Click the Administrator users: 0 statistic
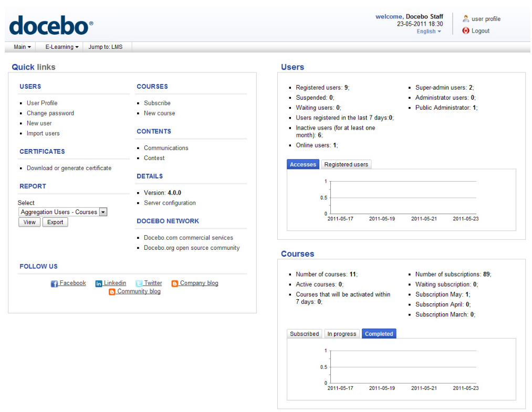The width and height of the screenshot is (532, 412). [445, 98]
